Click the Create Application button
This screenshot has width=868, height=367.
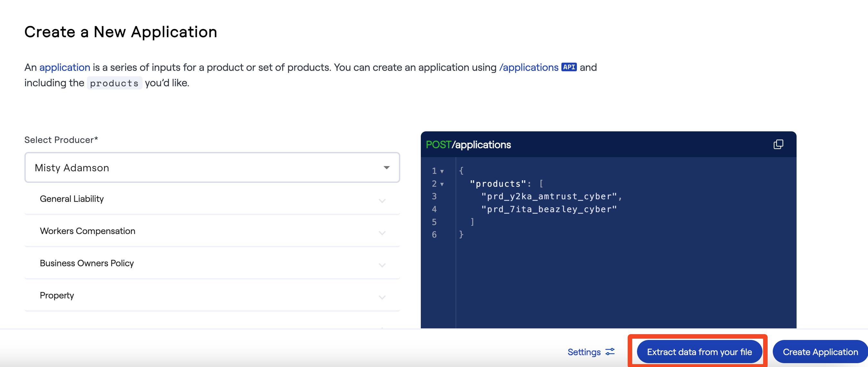[820, 352]
